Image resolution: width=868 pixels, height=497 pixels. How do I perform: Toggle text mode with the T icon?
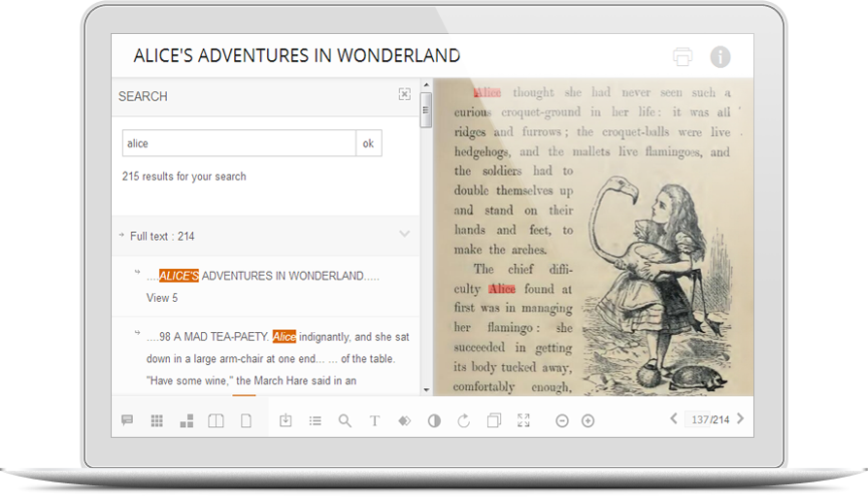click(x=375, y=421)
